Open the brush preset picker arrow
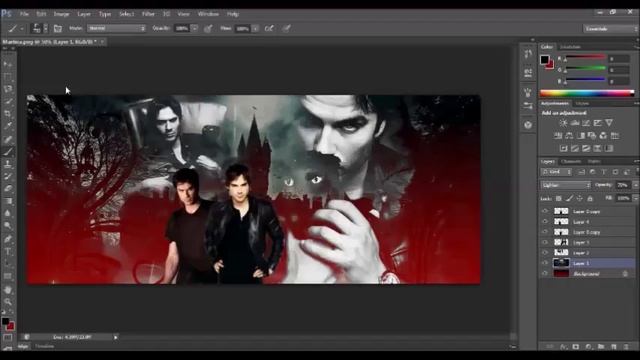 click(45, 28)
